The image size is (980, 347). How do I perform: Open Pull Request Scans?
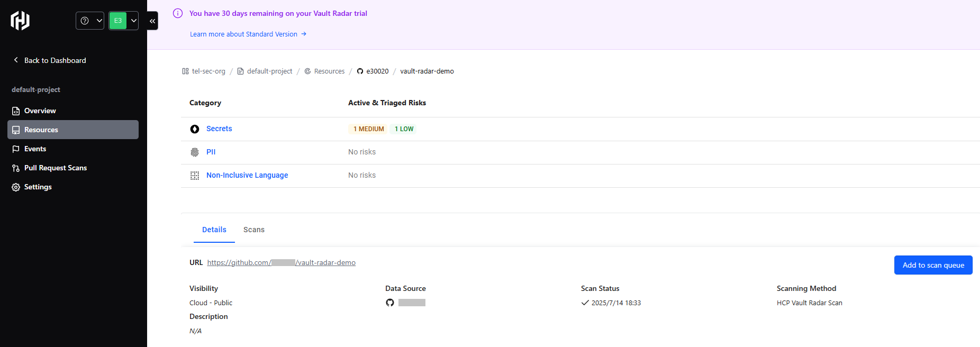[73, 168]
